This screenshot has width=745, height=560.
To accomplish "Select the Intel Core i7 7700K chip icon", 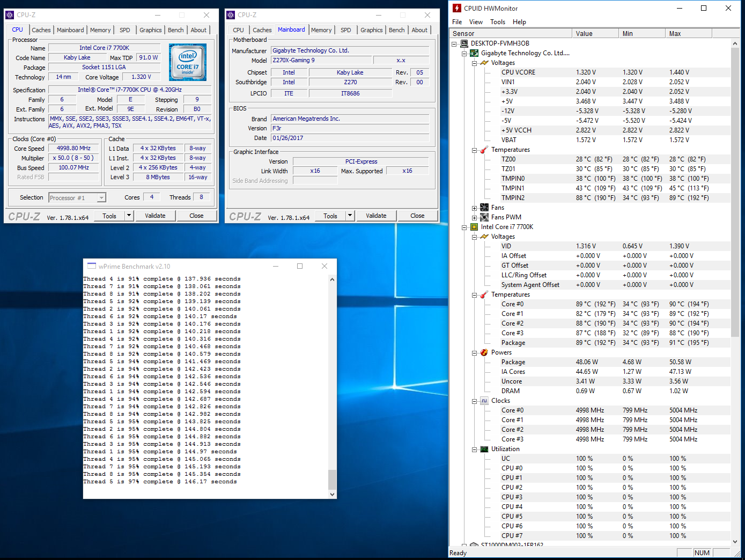I will coord(474,227).
